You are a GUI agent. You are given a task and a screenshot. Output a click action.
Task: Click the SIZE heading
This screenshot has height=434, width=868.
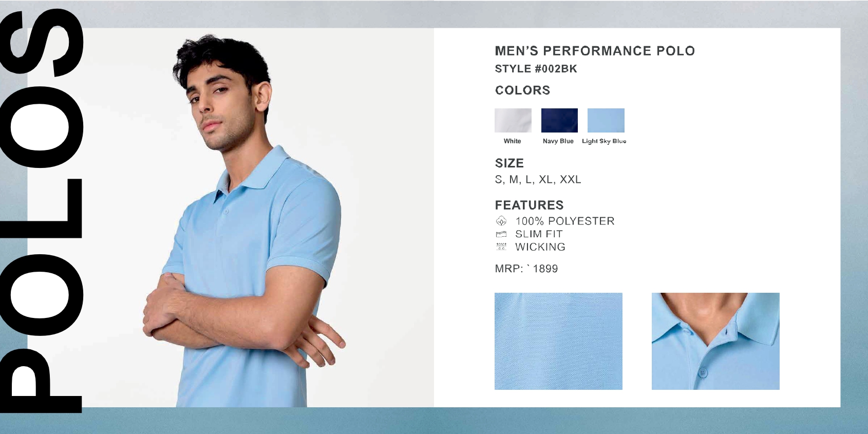509,163
